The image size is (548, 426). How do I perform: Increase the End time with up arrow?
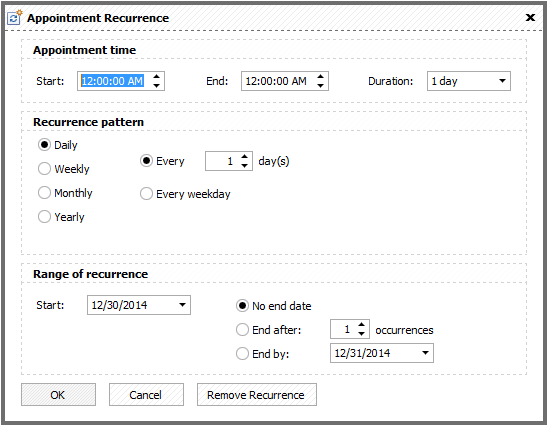click(x=320, y=77)
